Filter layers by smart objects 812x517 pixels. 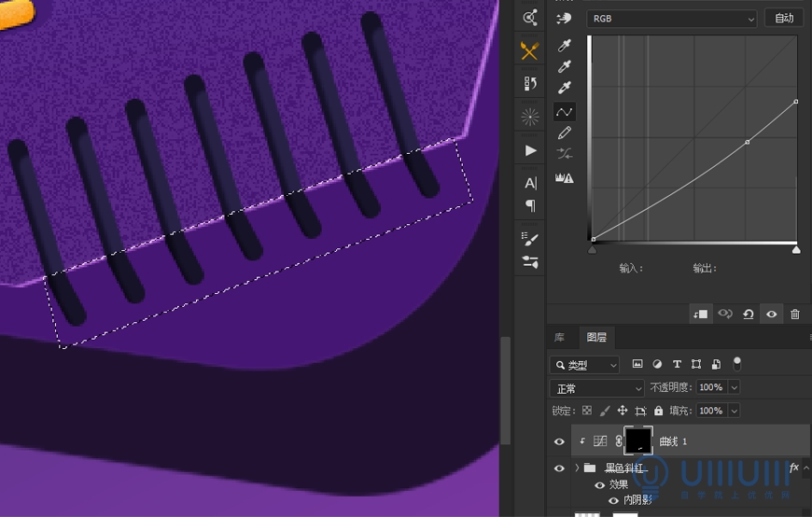[x=716, y=364]
